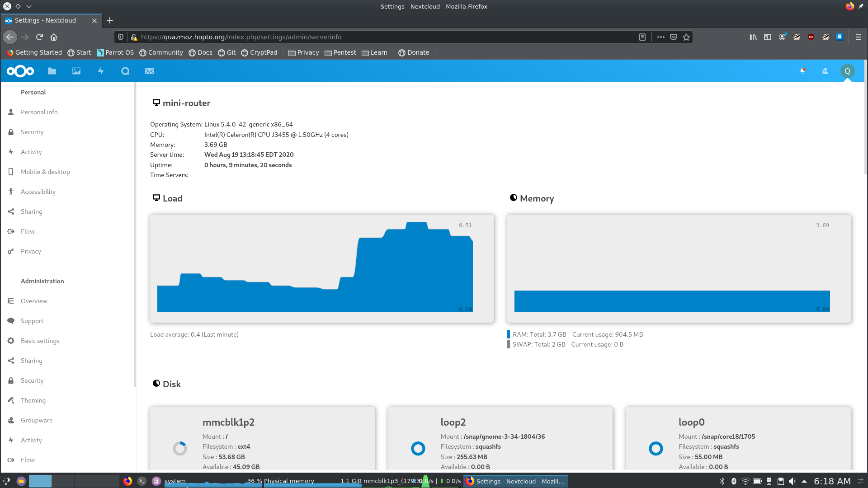Open a new browser tab

coord(110,20)
